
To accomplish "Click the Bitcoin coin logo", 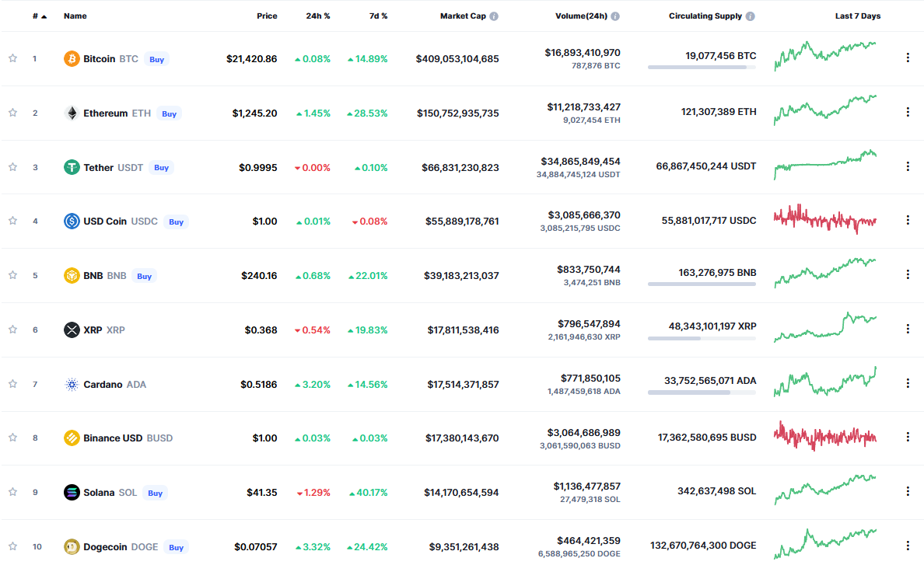I will pos(72,59).
